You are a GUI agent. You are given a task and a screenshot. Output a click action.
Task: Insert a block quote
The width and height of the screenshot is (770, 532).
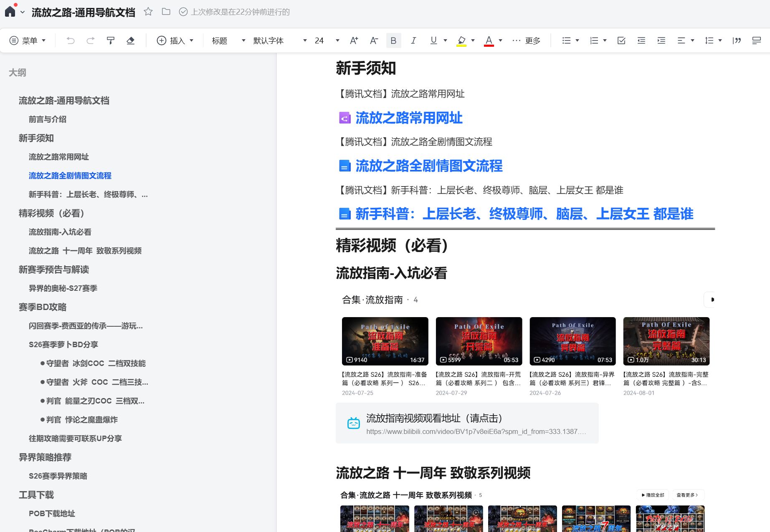[737, 40]
